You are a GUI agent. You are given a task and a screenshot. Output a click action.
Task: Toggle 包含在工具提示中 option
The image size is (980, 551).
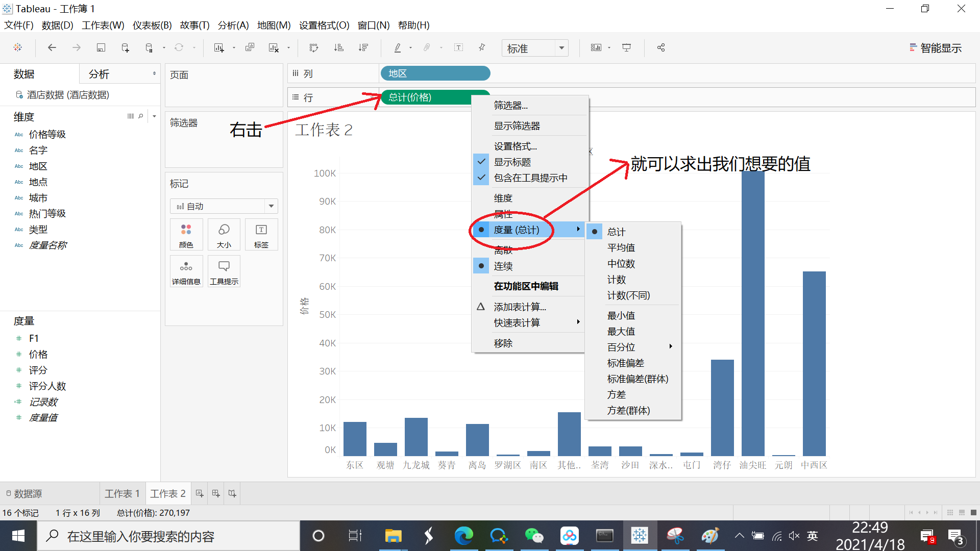[x=530, y=178]
